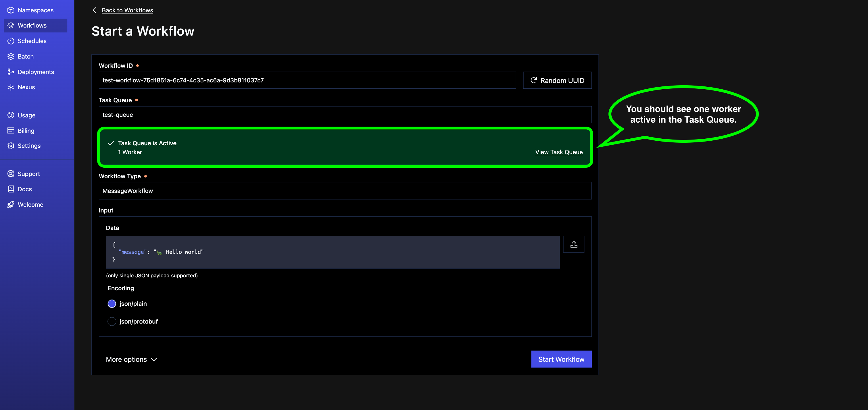
Task: Toggle the Task Queue is Active checkmark
Action: [x=111, y=143]
